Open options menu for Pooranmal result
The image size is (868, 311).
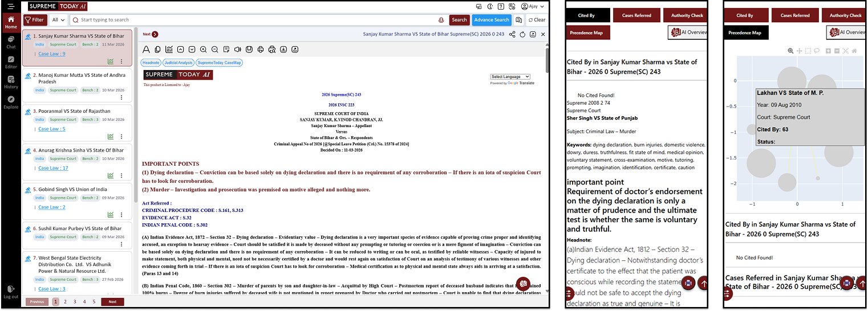[121, 137]
